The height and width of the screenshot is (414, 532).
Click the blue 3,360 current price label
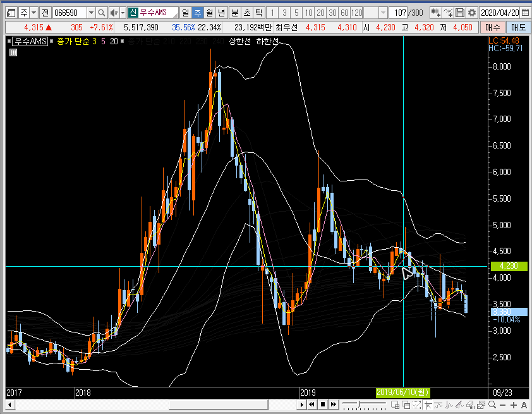[509, 312]
